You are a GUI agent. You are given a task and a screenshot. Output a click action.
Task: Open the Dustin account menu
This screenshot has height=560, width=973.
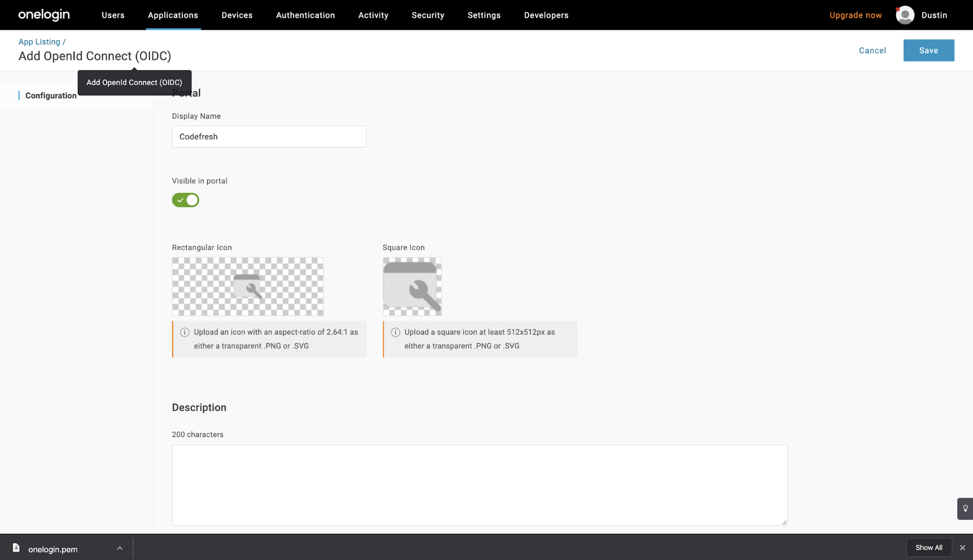pos(934,15)
